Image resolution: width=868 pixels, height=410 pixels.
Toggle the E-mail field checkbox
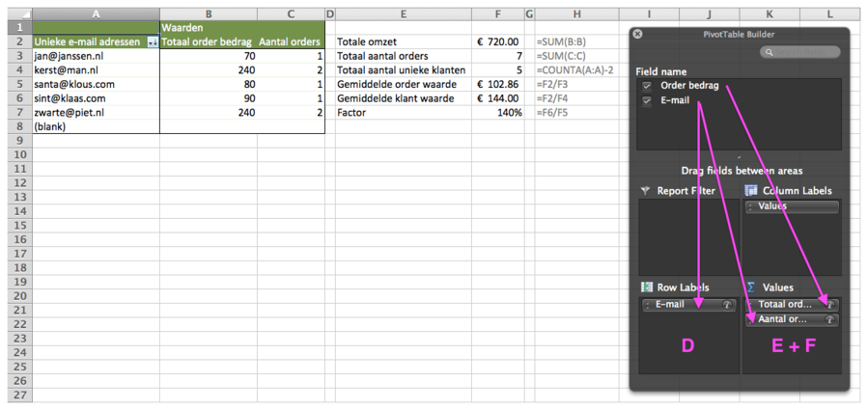point(647,101)
